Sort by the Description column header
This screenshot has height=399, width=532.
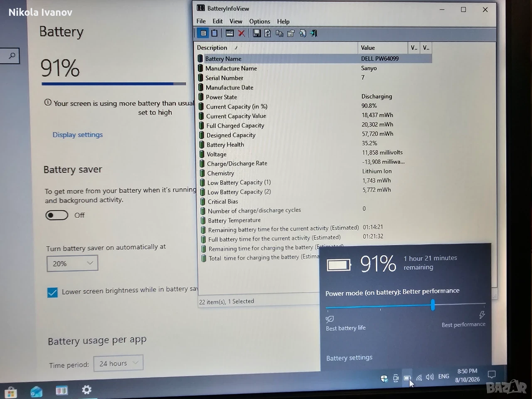coord(276,48)
